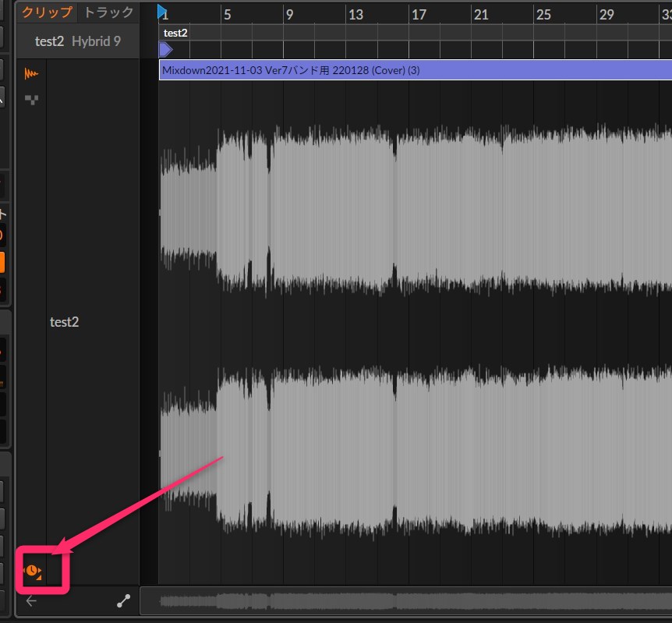Toggle the orange clock icon in bottom-left
Screen dimensions: 672x623
pos(33,572)
